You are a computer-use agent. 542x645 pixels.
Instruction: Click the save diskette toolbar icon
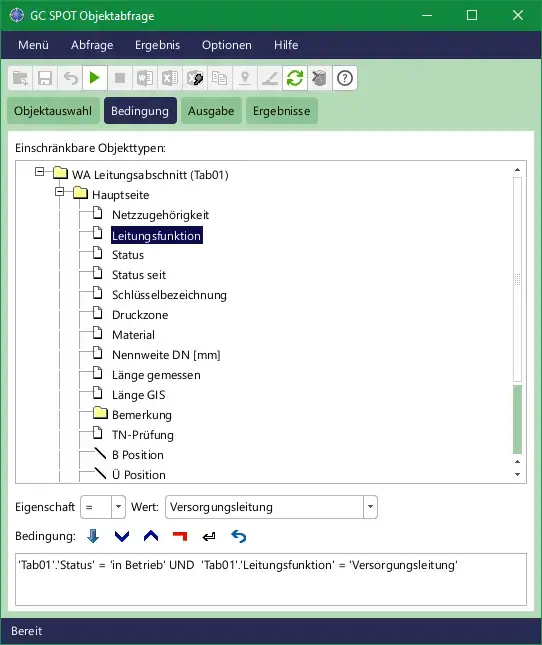coord(45,78)
